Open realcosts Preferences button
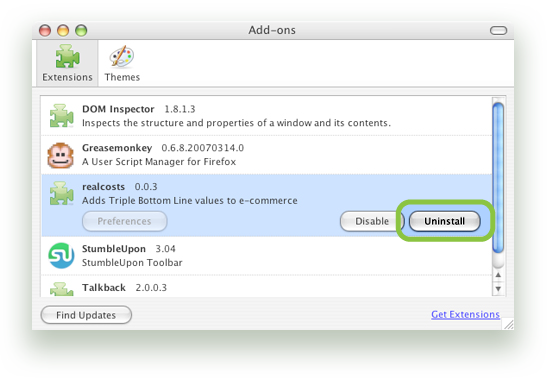 [125, 221]
